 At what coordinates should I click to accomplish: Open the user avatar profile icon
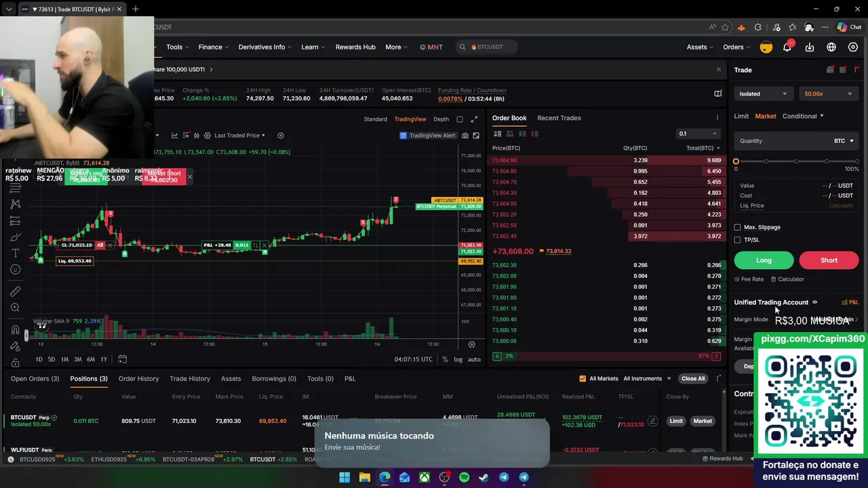tap(766, 47)
